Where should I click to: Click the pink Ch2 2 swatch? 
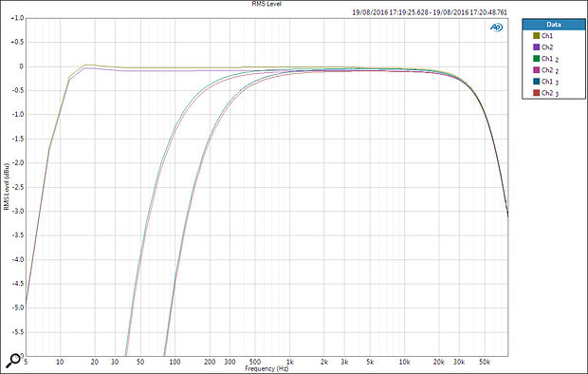(x=536, y=70)
